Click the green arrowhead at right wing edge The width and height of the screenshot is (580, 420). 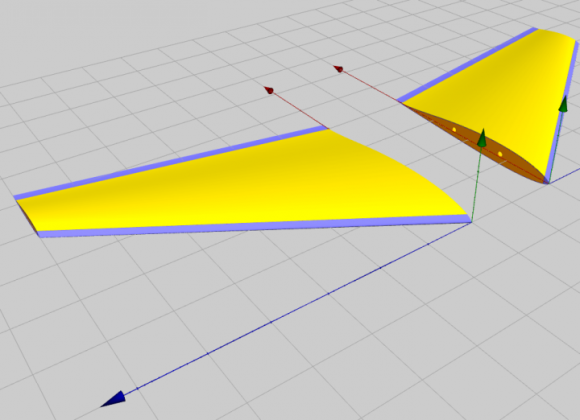[x=563, y=104]
